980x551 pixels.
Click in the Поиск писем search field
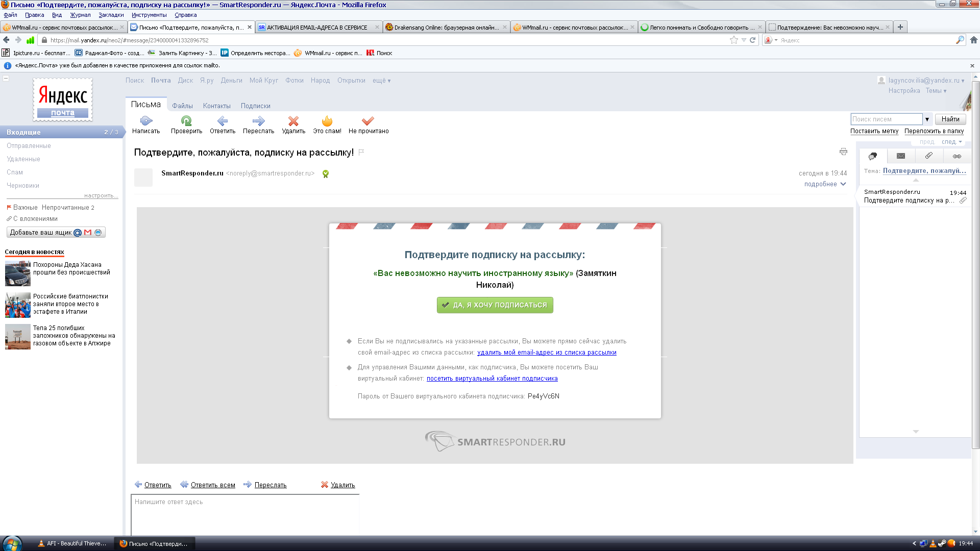point(887,119)
